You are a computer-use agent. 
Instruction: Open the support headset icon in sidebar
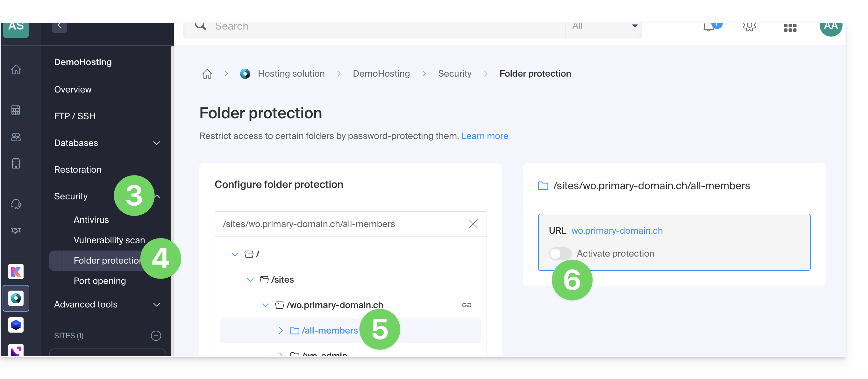16,203
